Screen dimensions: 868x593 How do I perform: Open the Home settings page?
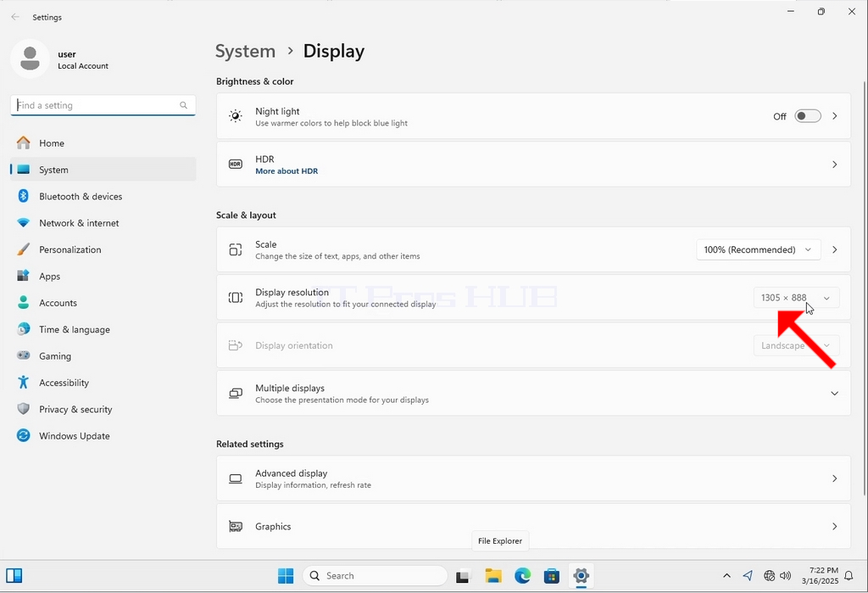[103, 143]
